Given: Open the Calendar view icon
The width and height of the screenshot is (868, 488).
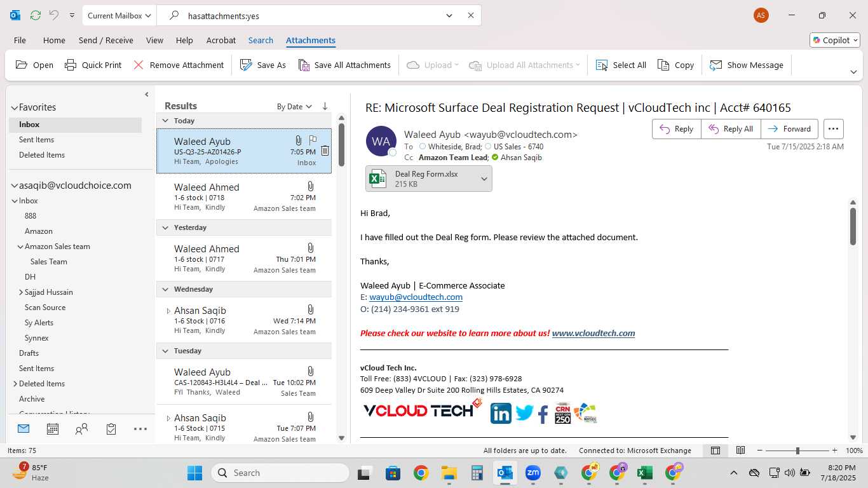Looking at the screenshot, I should (x=53, y=429).
